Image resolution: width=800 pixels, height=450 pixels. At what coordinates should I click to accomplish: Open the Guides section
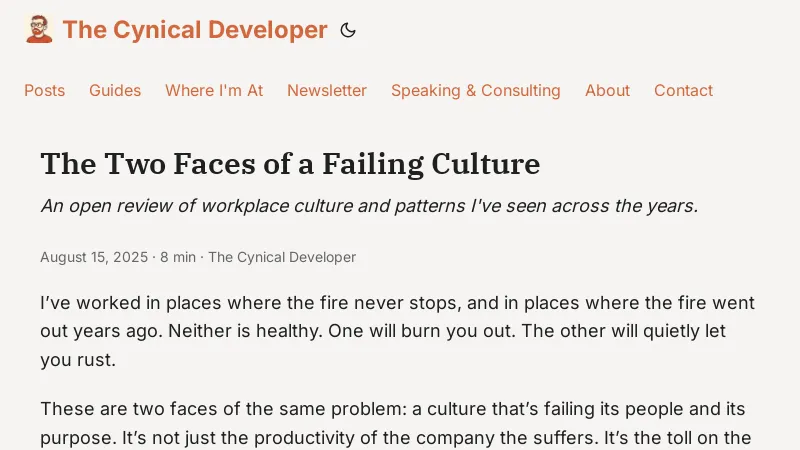click(x=115, y=90)
